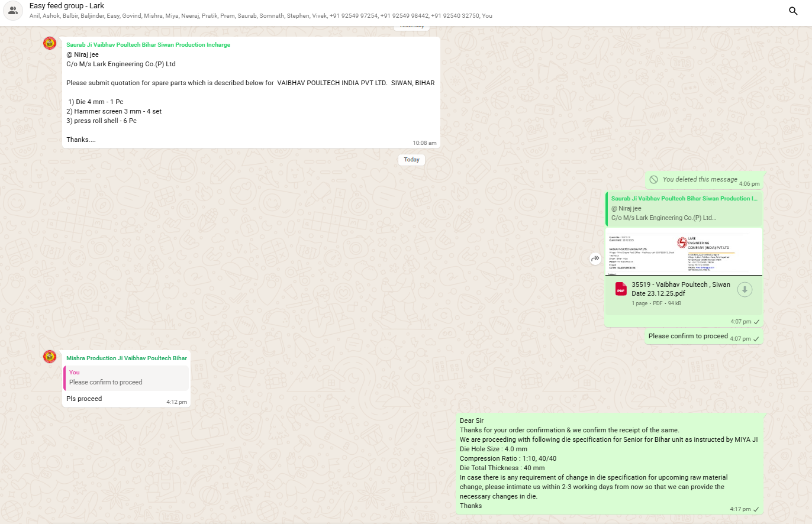Screen dimensions: 812x524
Task: Open Mishra Production Ji's profile avatar
Action: click(50, 357)
